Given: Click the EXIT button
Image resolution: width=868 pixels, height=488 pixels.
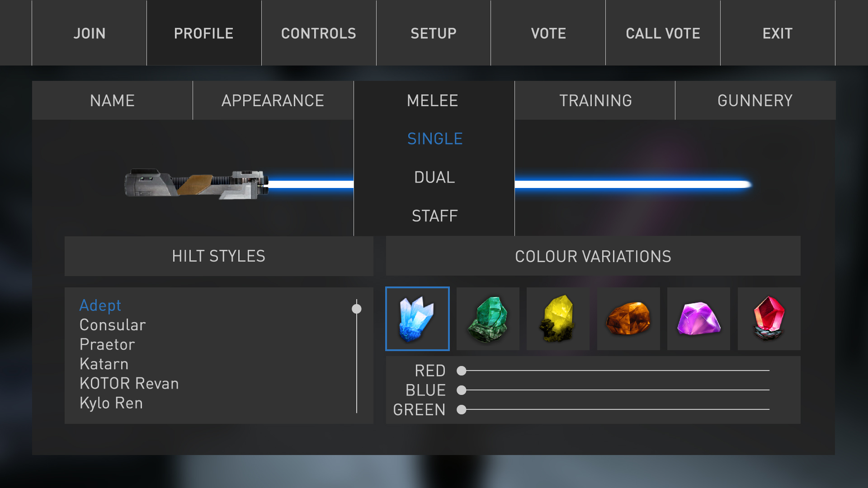Looking at the screenshot, I should pos(778,33).
